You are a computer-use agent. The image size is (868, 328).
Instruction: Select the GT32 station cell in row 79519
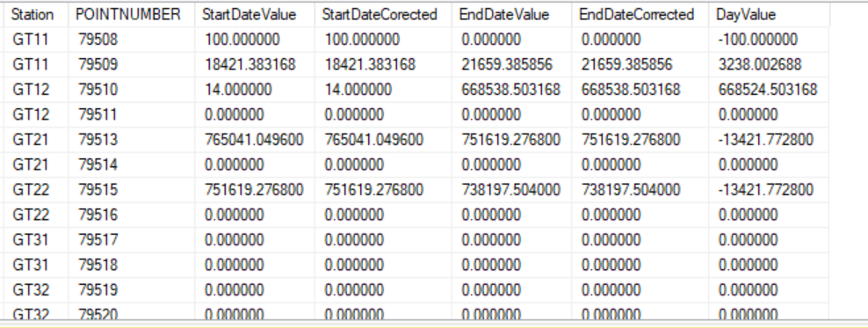(x=36, y=290)
